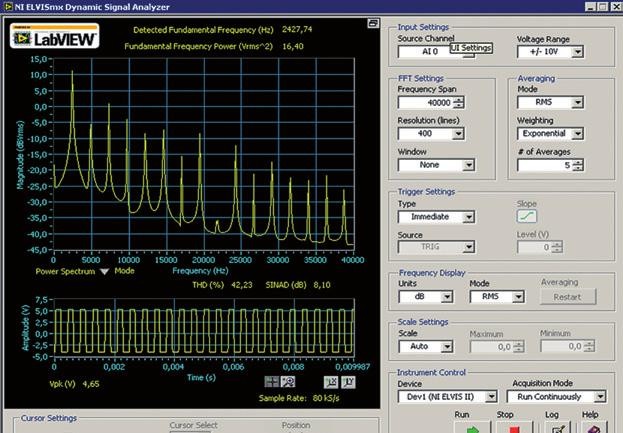This screenshot has height=433, width=623.
Task: Click the autoscale Y axis icon
Action: point(348,382)
